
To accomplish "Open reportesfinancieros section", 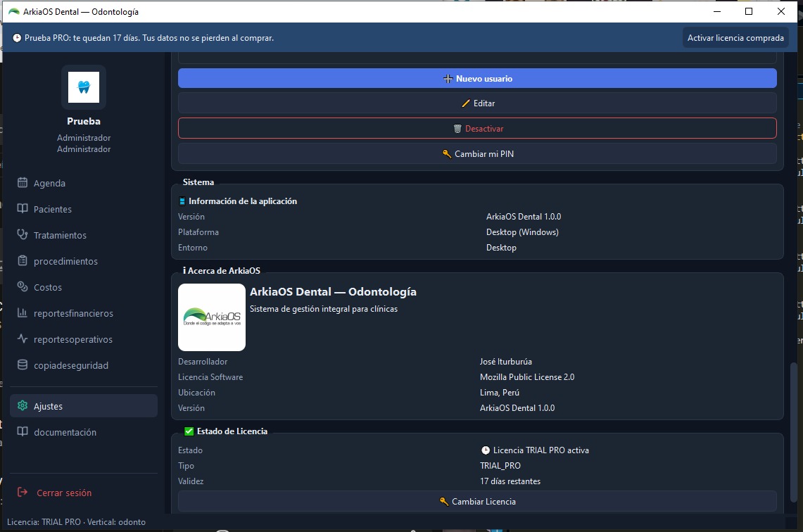I will coord(84,313).
